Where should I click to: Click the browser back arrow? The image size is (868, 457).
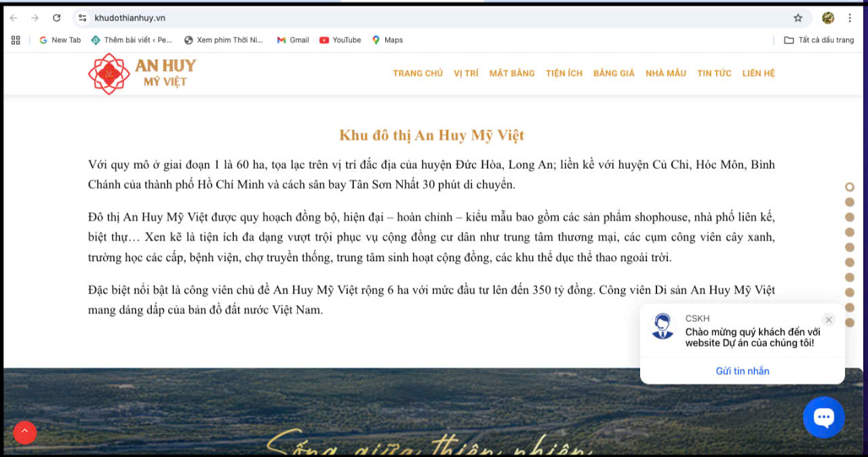click(14, 18)
